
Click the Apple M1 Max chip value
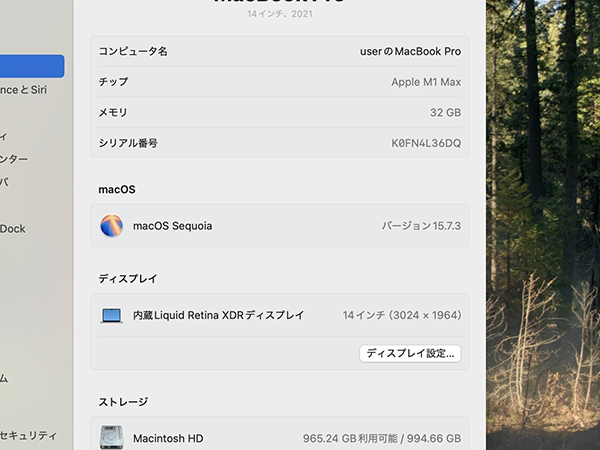(426, 82)
